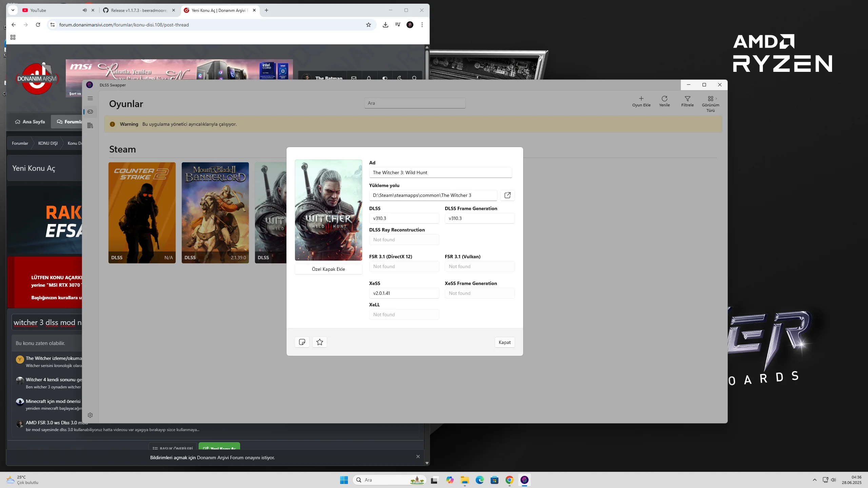868x488 pixels.
Task: Click the notes icon in dialog footer
Action: pyautogui.click(x=302, y=342)
